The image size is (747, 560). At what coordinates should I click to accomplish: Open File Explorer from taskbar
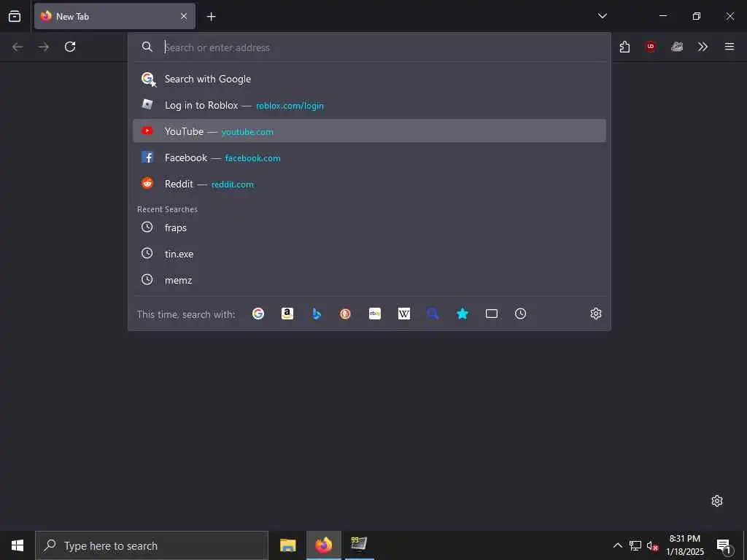point(287,545)
